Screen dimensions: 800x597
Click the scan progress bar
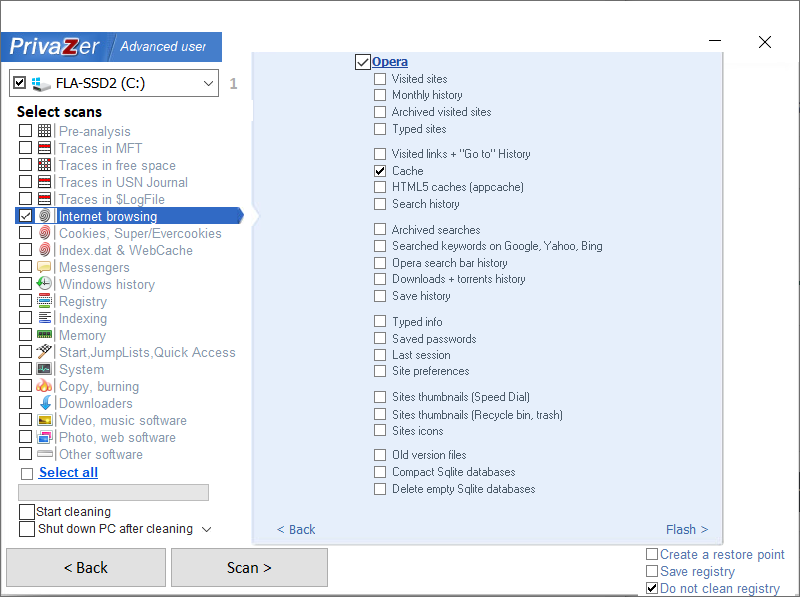pyautogui.click(x=113, y=492)
